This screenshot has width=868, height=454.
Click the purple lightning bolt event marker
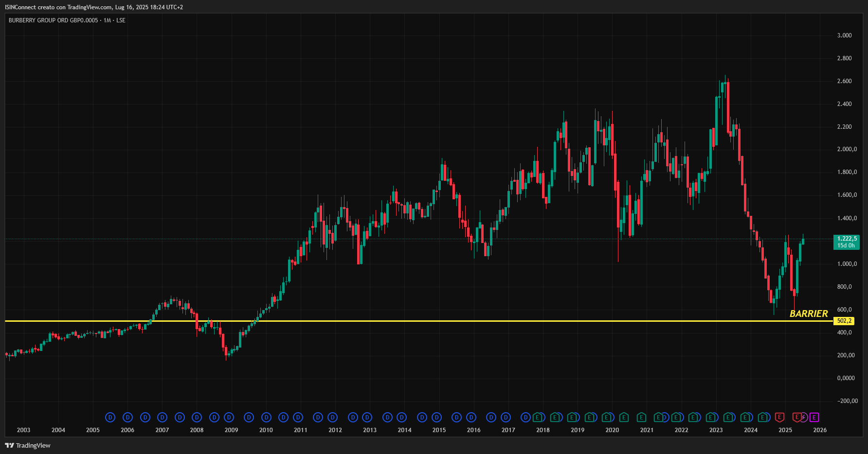pyautogui.click(x=804, y=417)
